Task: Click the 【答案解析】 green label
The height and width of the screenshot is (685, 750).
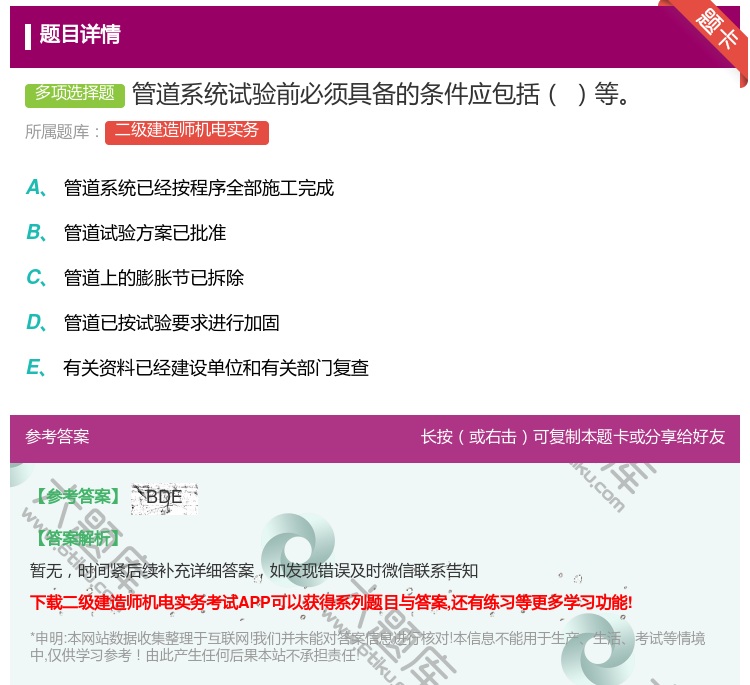Action: coord(78,538)
